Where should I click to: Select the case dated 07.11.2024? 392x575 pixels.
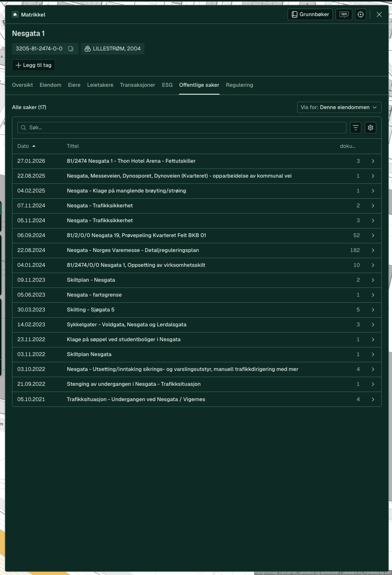197,206
